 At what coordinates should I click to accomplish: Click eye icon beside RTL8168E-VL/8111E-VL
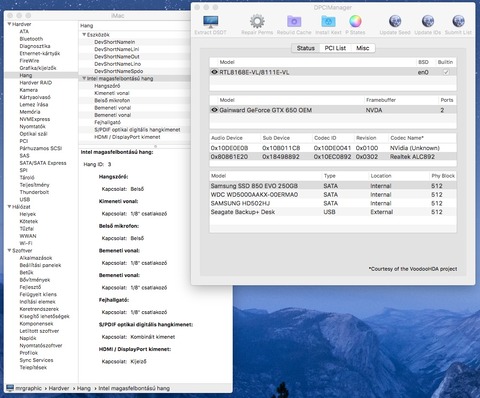tap(214, 72)
